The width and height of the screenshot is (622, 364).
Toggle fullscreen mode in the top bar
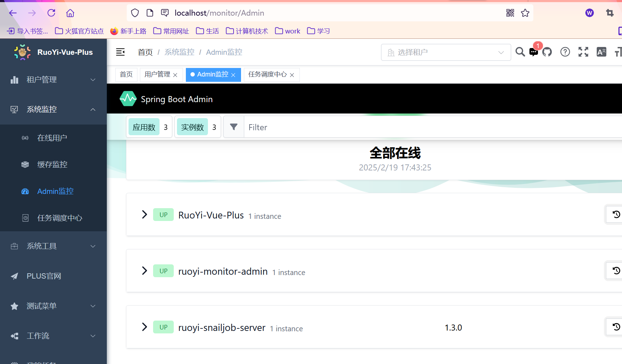(x=583, y=52)
